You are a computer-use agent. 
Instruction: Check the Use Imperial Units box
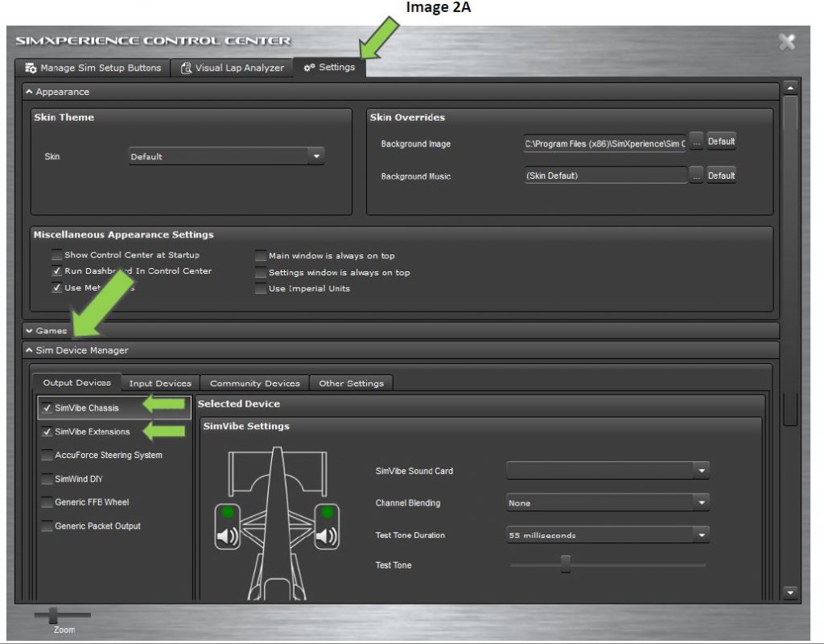260,289
